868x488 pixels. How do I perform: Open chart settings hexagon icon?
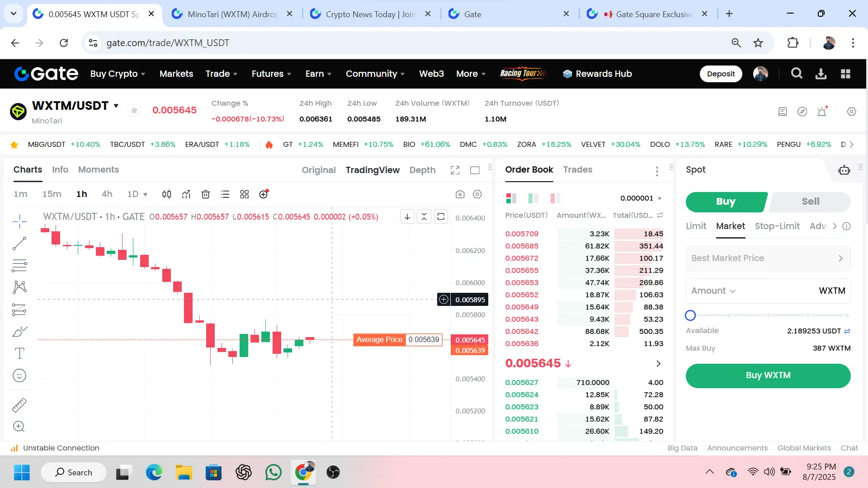(x=477, y=194)
